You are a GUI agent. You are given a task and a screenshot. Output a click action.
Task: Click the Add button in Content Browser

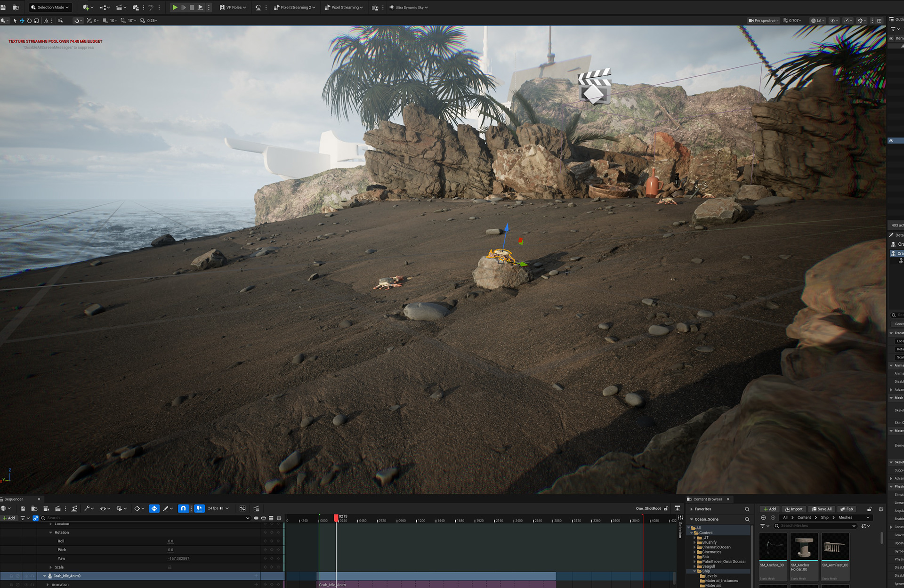click(x=770, y=509)
